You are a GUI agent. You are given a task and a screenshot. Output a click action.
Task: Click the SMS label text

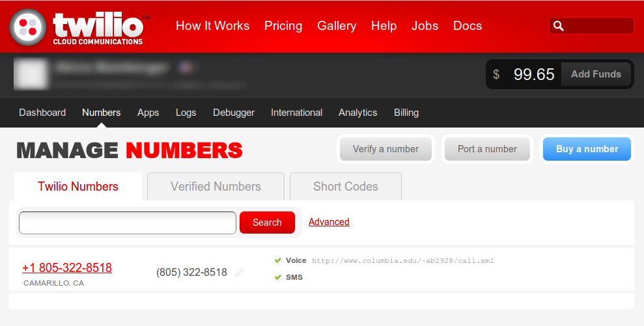point(294,277)
